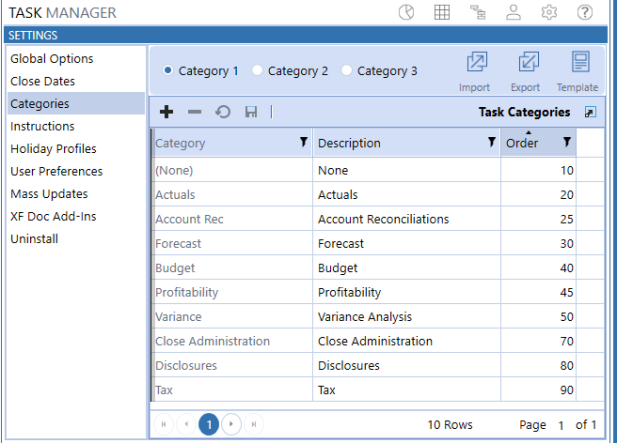Open Task Categories grid in pop-out icon
Image resolution: width=617 pixels, height=443 pixels.
point(590,112)
